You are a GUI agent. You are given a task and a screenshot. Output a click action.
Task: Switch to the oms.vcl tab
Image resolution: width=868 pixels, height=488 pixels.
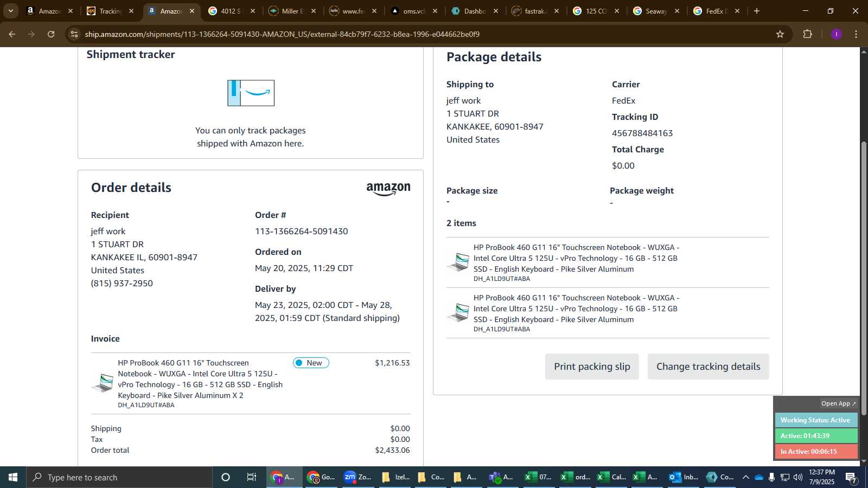pos(414,11)
